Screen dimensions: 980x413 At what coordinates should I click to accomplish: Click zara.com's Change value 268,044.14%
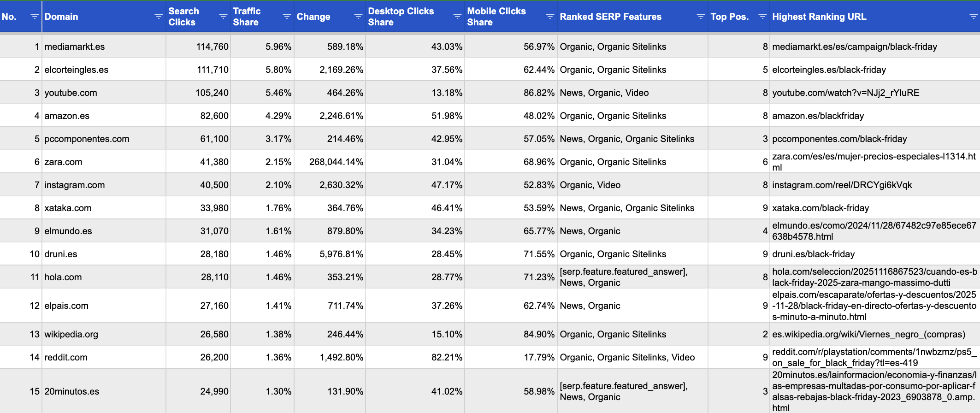(336, 162)
